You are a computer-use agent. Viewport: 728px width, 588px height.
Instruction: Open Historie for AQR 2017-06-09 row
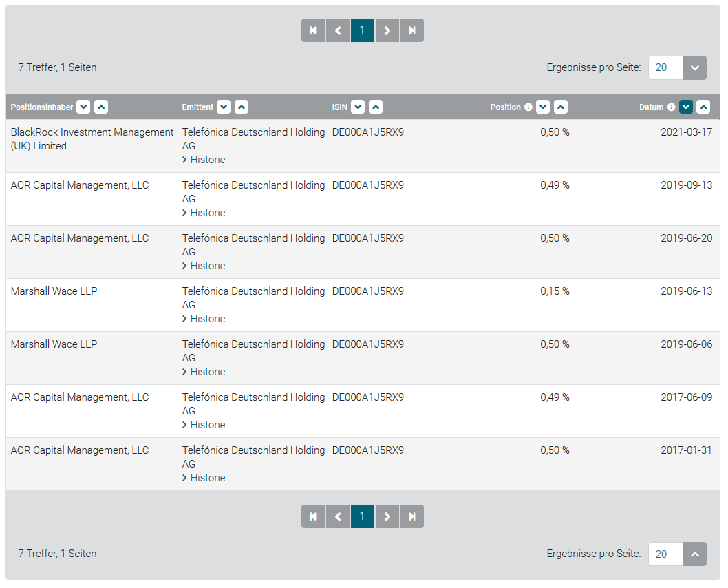(204, 425)
